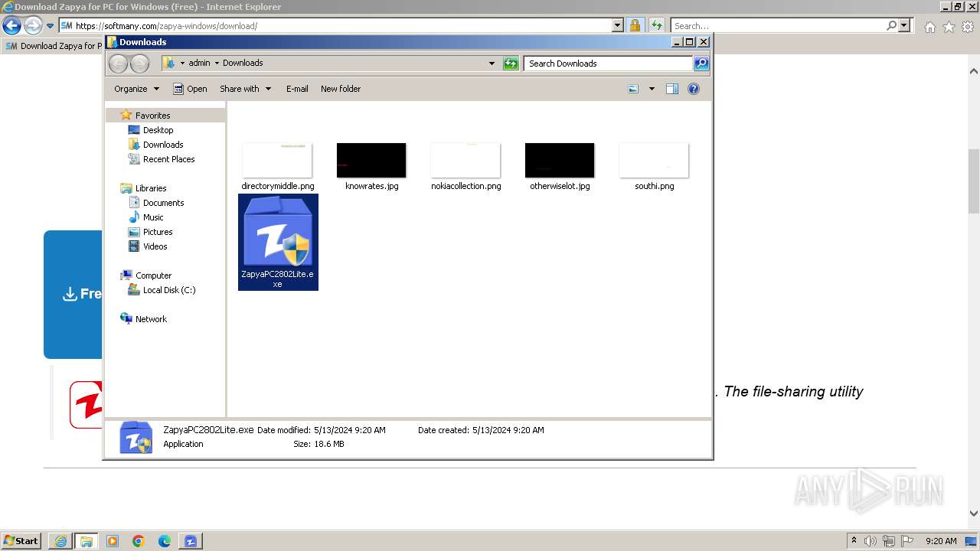Select knowrates.jpg thumbnail

371,161
